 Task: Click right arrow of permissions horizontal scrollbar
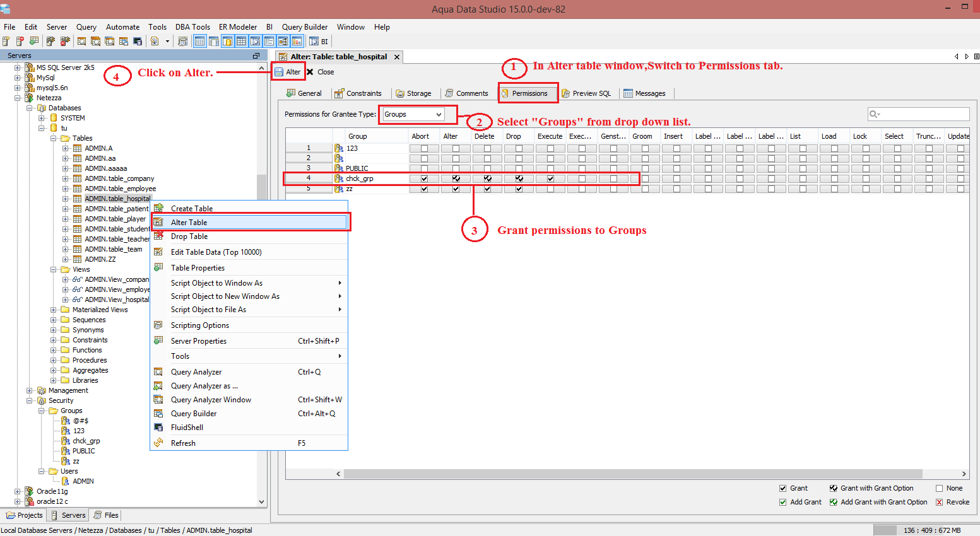(964, 474)
